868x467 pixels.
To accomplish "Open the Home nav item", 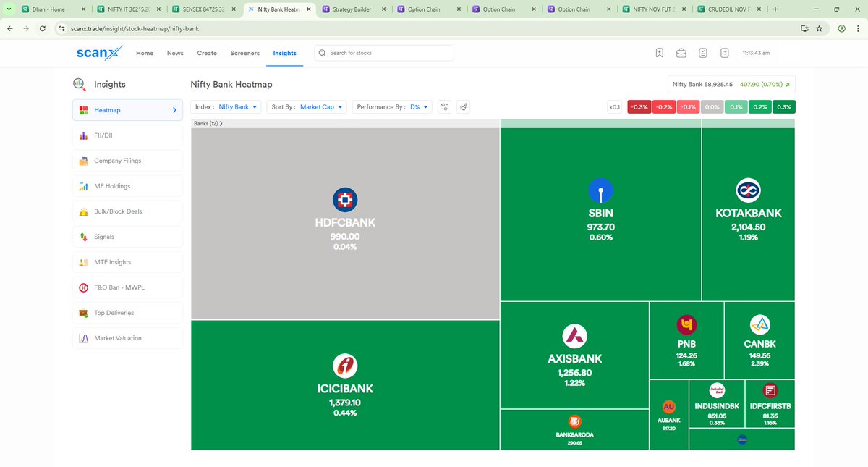I will [145, 53].
